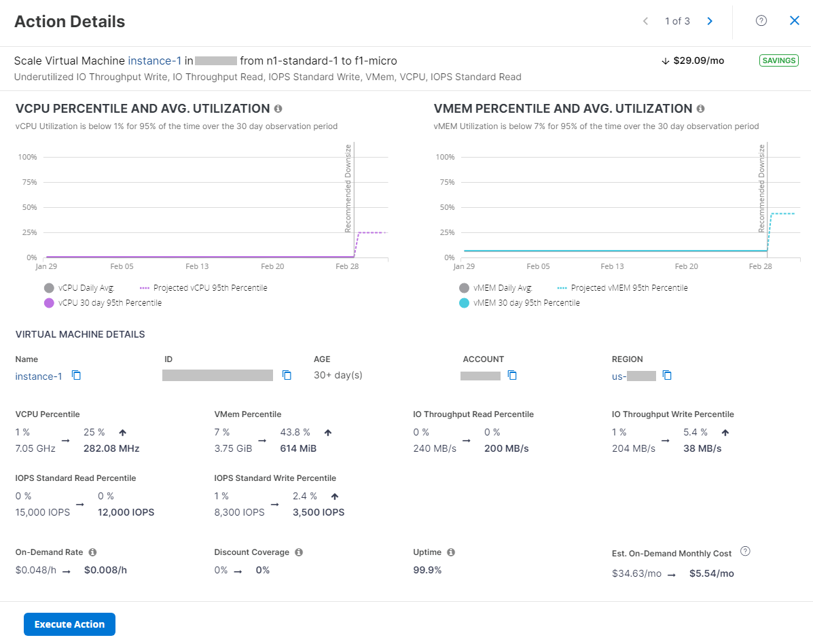The height and width of the screenshot is (644, 813).
Task: Click the 3,500 IOPS write value
Action: [x=319, y=512]
